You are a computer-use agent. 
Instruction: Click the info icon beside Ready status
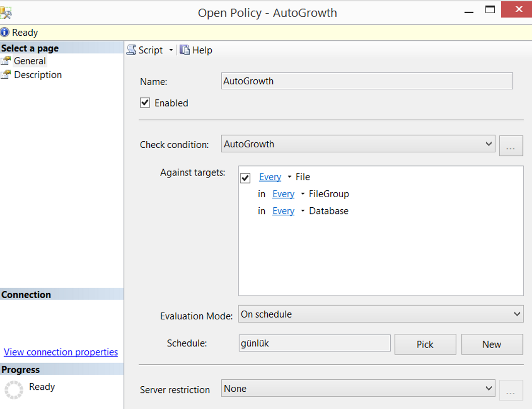pos(5,32)
